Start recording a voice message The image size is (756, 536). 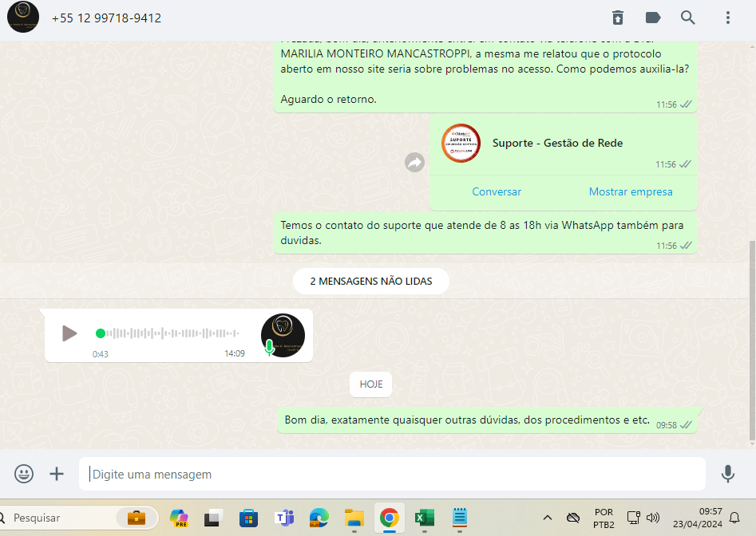point(727,474)
